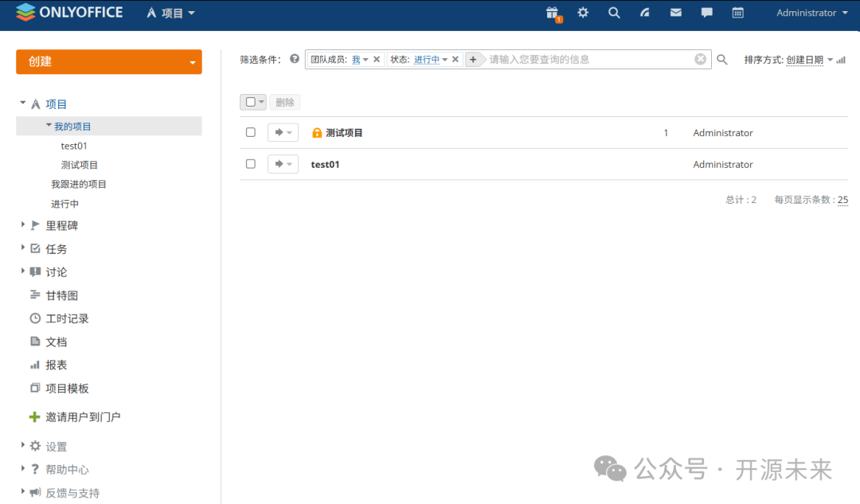This screenshot has width=860, height=504.
Task: Open Calendar via the calendar icon
Action: click(737, 13)
